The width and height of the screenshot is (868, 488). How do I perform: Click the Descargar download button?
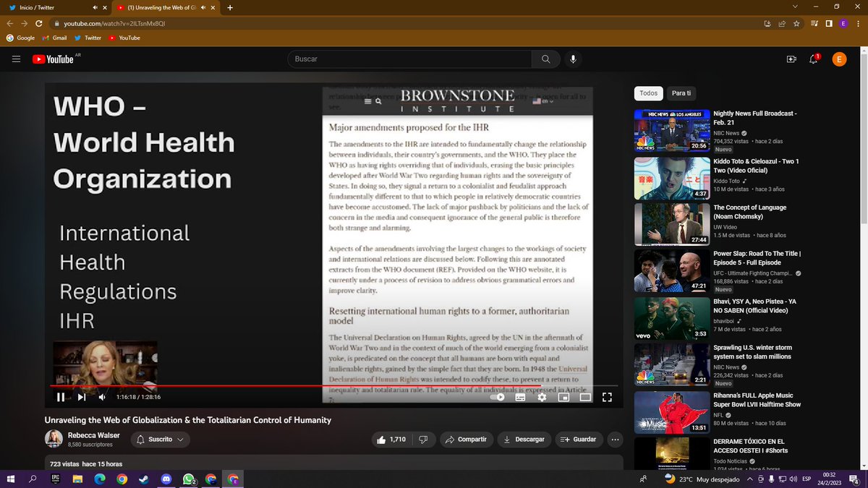click(x=524, y=439)
